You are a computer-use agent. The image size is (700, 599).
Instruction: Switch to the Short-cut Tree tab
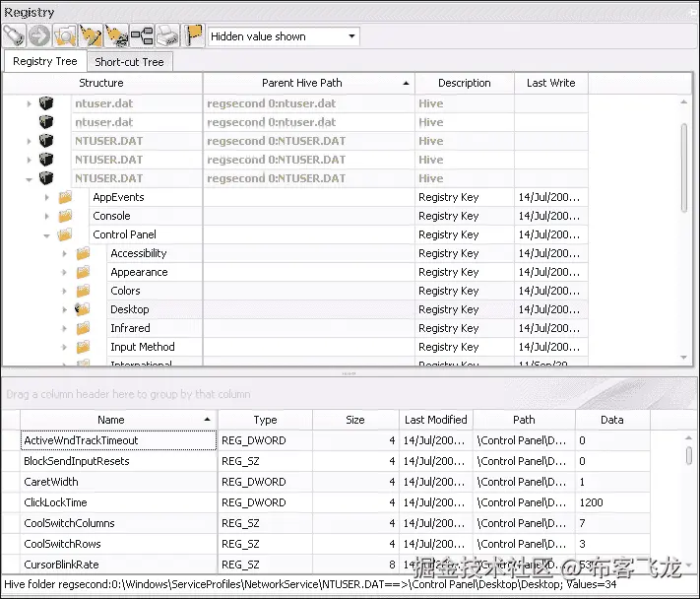[x=129, y=62]
